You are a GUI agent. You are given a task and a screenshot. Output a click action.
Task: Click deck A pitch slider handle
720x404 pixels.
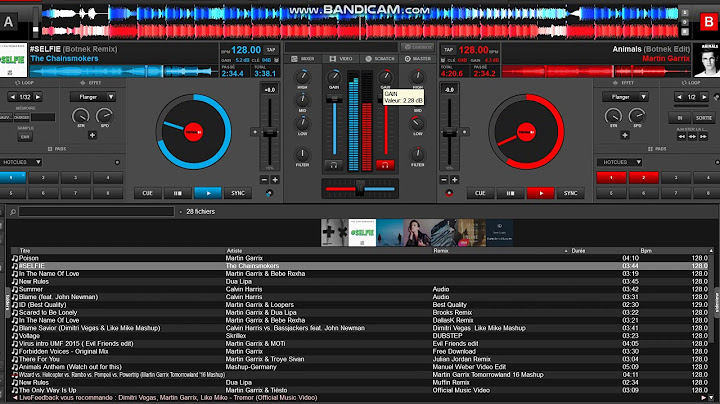270,132
